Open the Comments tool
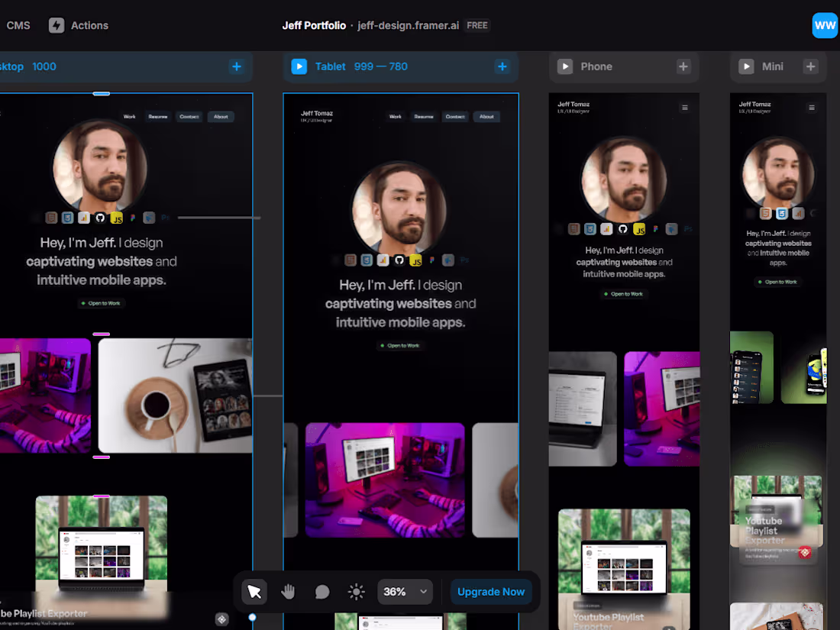This screenshot has width=840, height=630. [x=321, y=591]
